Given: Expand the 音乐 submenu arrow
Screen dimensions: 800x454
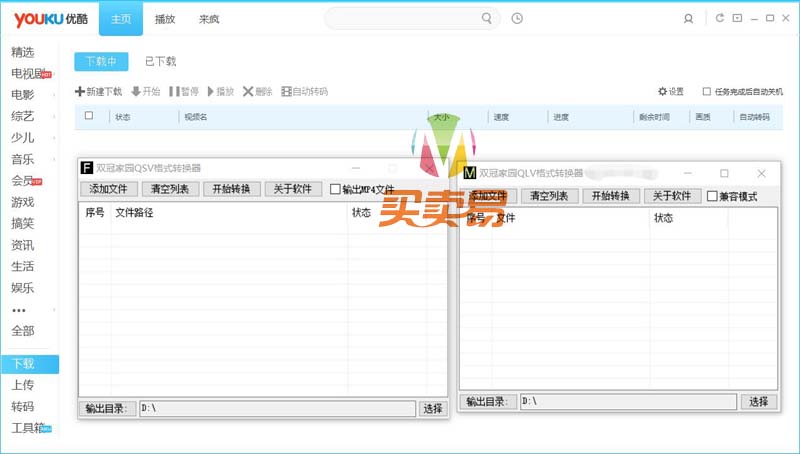Looking at the screenshot, I should click(x=54, y=160).
